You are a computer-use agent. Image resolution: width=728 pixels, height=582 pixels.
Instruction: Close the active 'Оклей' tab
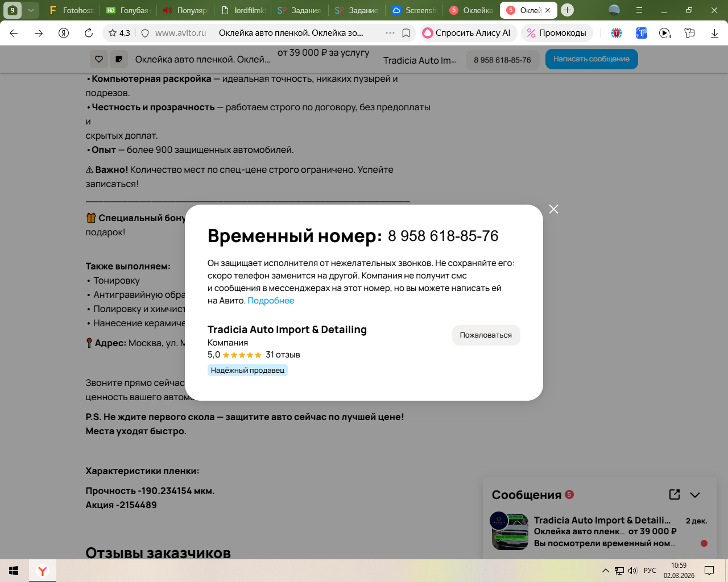point(548,10)
